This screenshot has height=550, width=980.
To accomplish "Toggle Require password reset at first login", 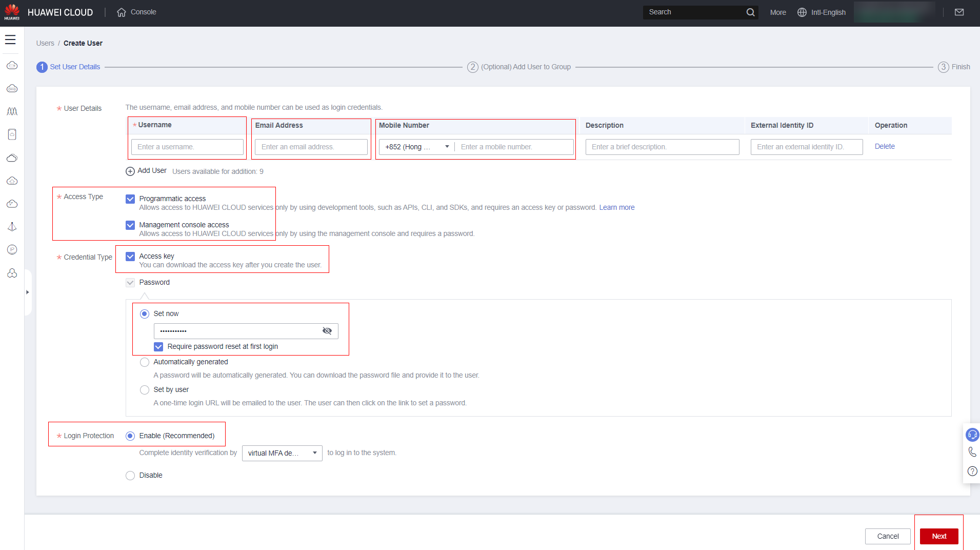I will 158,347.
